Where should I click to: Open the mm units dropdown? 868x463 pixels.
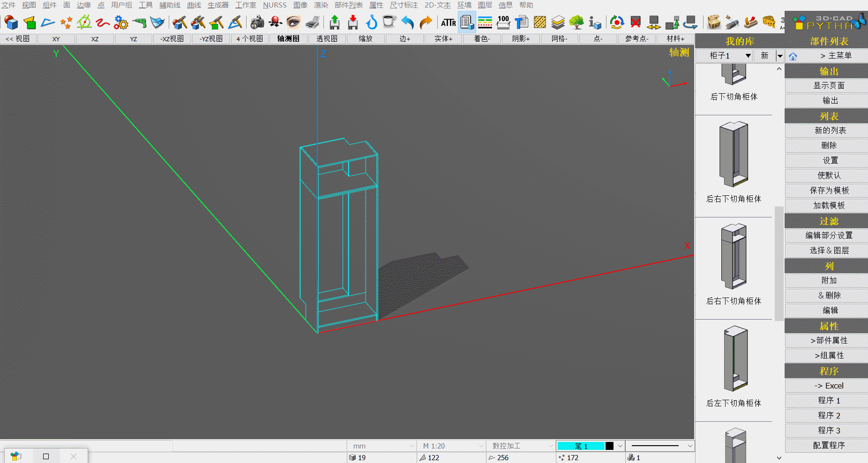[x=382, y=446]
